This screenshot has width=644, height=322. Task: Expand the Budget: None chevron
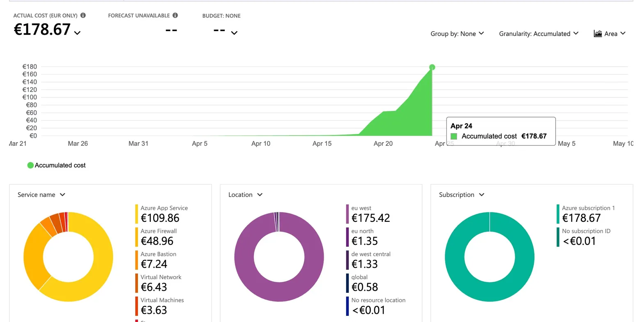point(234,32)
